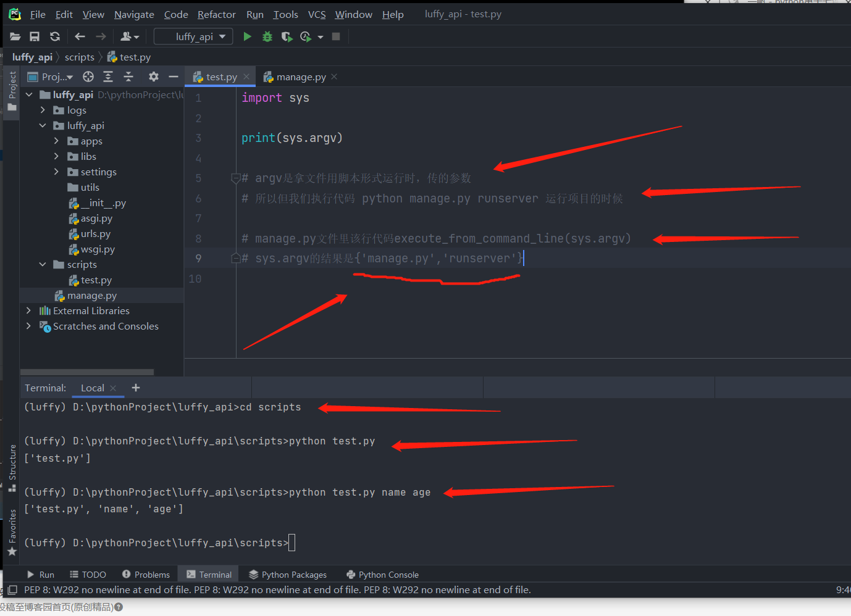This screenshot has height=616, width=851.
Task: Open the Python Console tool window
Action: (x=383, y=575)
